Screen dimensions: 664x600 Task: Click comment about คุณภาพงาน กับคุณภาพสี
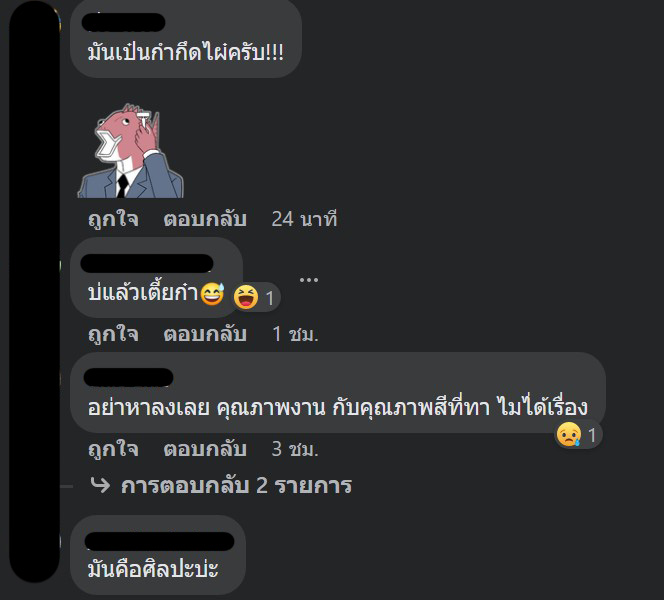(x=338, y=407)
